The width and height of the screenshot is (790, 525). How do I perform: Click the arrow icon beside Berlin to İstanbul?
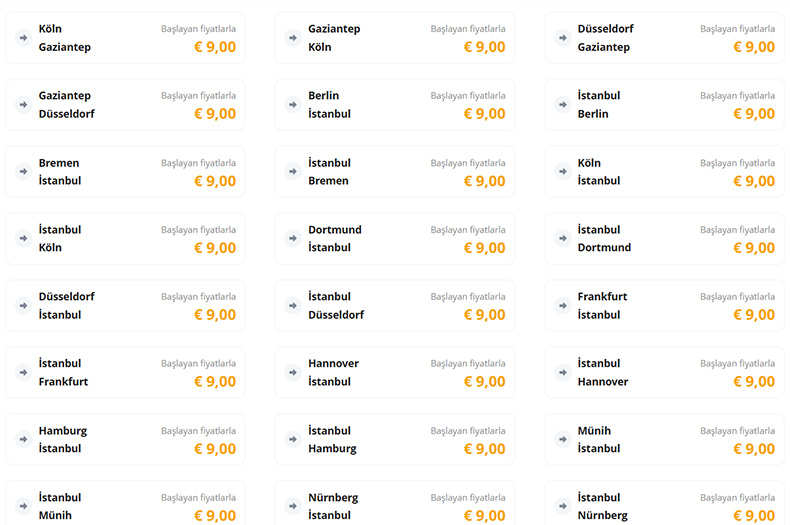(x=293, y=105)
